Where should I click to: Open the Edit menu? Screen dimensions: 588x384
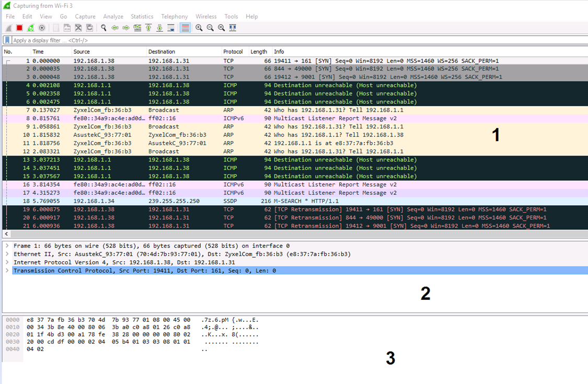click(27, 17)
